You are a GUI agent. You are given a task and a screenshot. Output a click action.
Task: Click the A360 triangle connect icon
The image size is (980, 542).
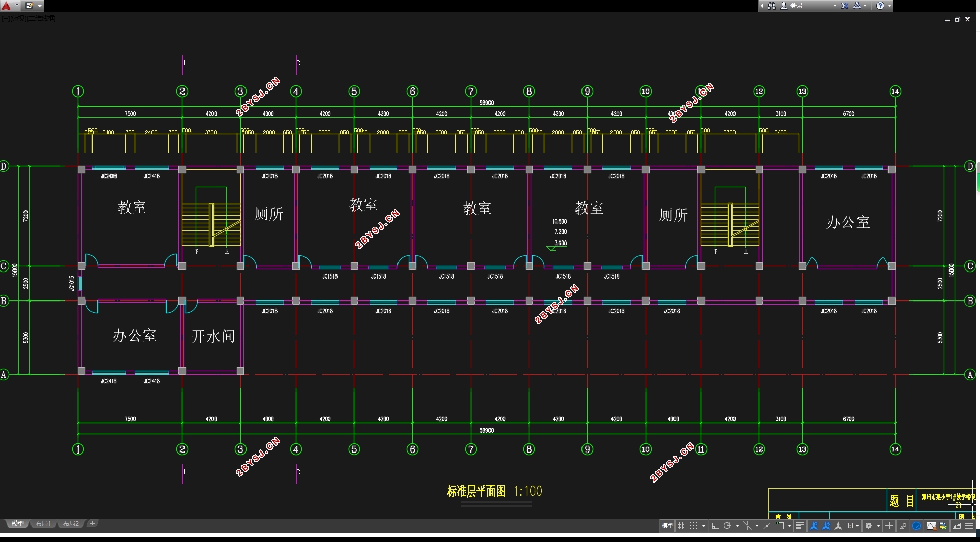[857, 6]
